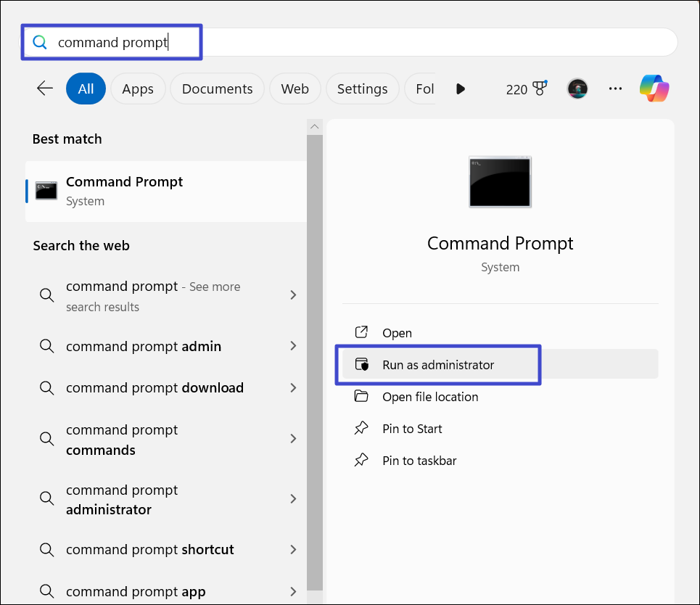Screen dimensions: 700x605
Task: Select Pin to Start option
Action: click(x=411, y=429)
